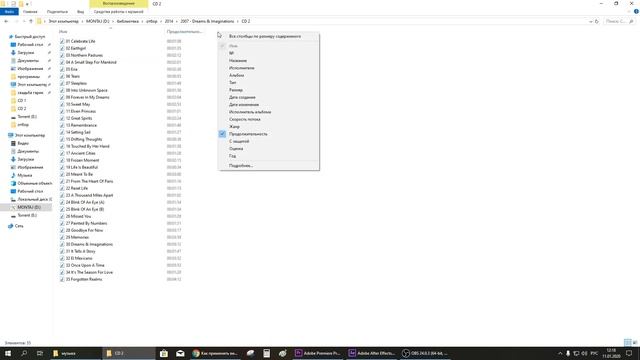640x360 pixels.
Task: Open Музыка in the navigation pane
Action: coord(24,175)
